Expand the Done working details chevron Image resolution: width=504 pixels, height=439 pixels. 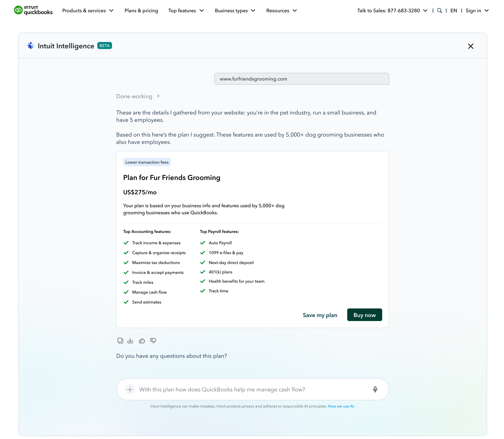(158, 96)
